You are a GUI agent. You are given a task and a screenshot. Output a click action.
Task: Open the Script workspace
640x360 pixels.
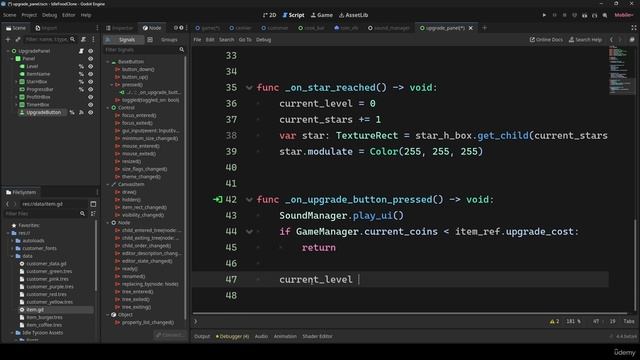click(293, 15)
